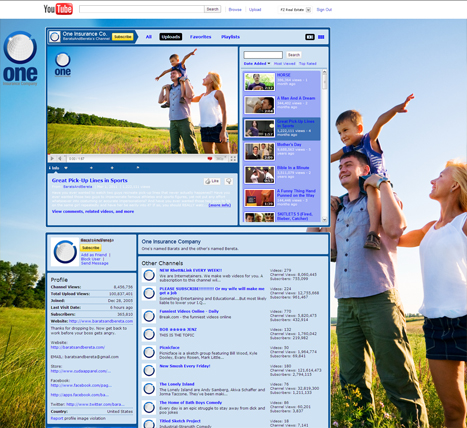Click the uploads panel search field
Viewport: 467px width, 428px height.
pos(263,55)
